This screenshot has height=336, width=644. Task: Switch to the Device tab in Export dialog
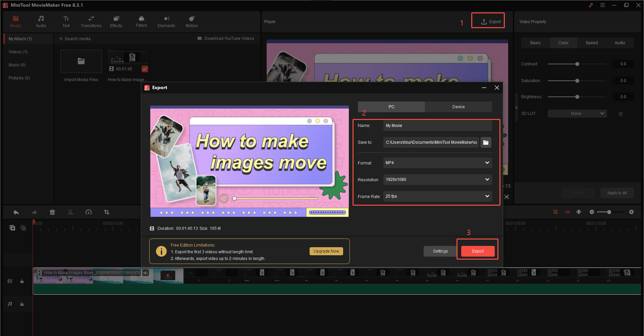click(x=458, y=107)
